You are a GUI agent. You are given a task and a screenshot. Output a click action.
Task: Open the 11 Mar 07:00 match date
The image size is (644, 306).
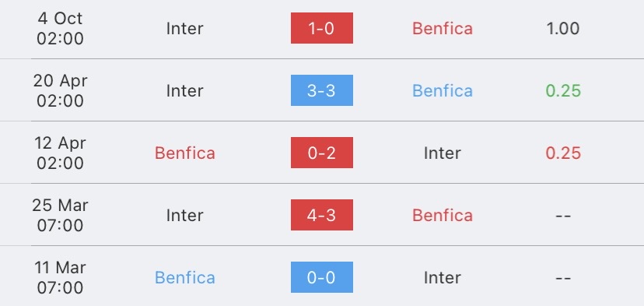click(60, 278)
